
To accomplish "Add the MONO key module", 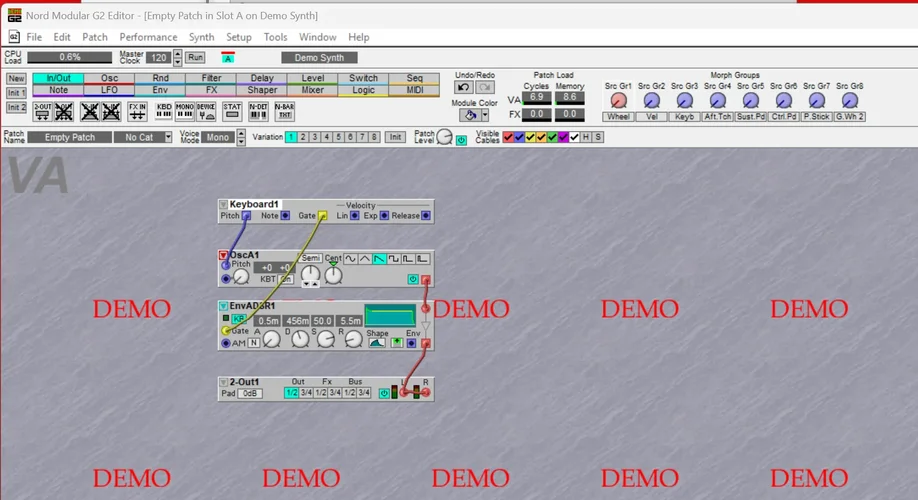I will [184, 111].
